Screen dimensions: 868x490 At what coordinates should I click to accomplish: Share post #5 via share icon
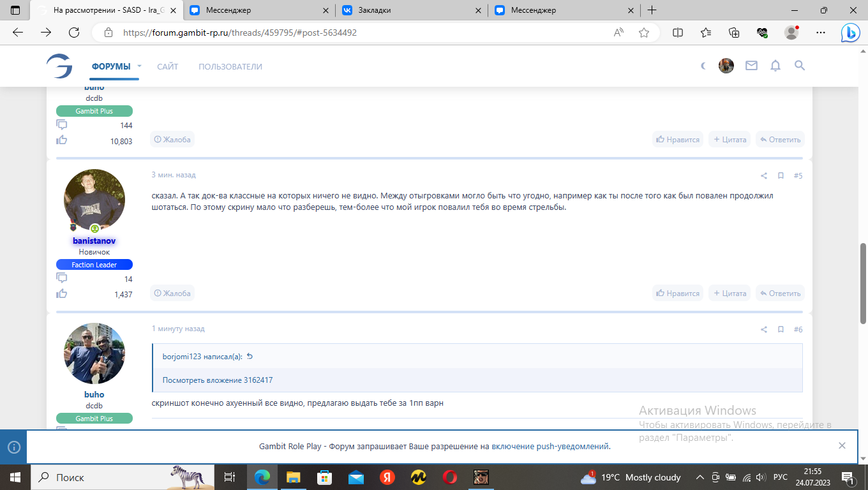pos(764,175)
